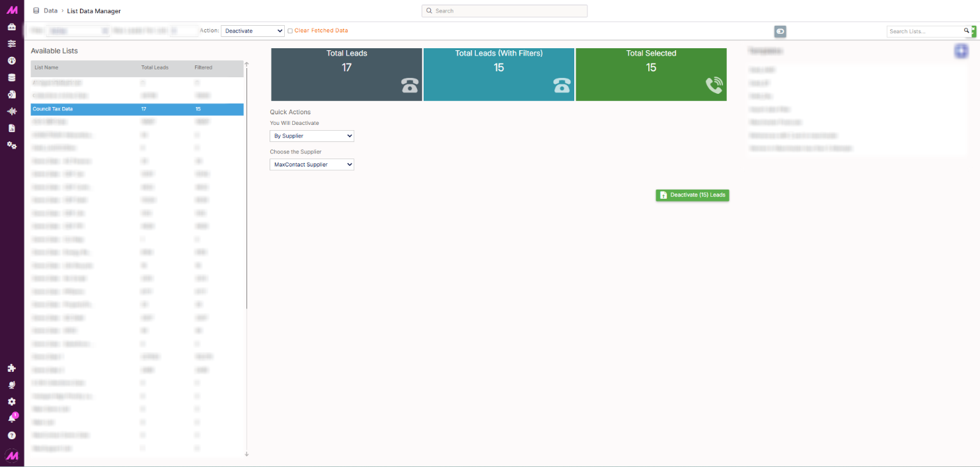The width and height of the screenshot is (980, 467).
Task: Open the briefcase icon in left sidebar
Action: (x=12, y=27)
